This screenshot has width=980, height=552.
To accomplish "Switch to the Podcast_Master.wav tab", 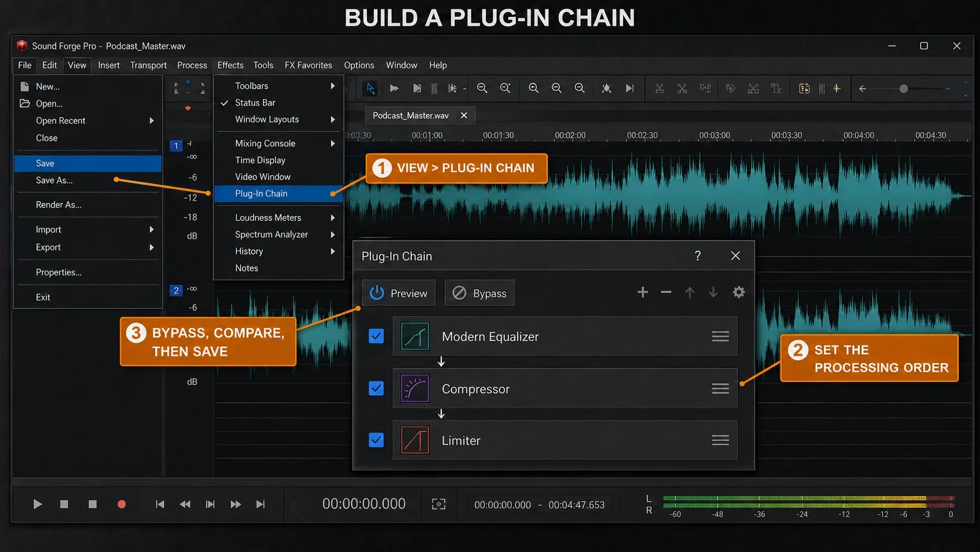I will pyautogui.click(x=411, y=116).
